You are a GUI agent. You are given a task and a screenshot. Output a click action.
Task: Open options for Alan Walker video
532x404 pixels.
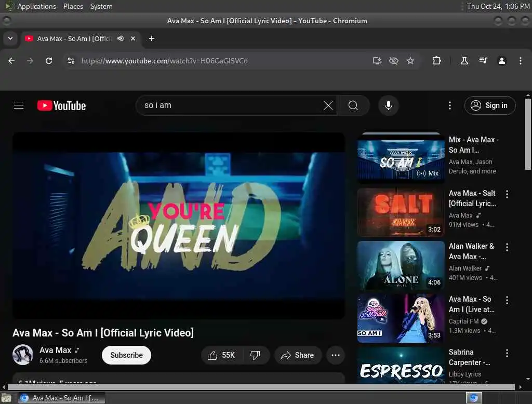point(507,247)
